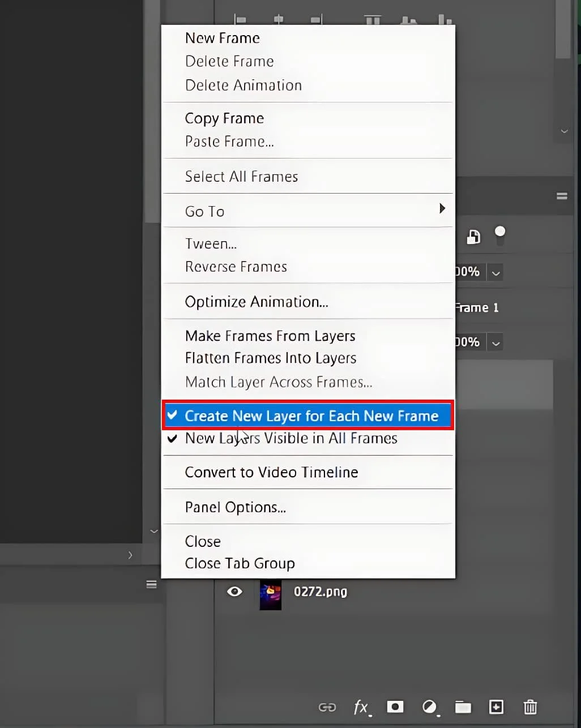Viewport: 581px width, 728px height.
Task: Choose Convert to Video Timeline
Action: pyautogui.click(x=271, y=472)
